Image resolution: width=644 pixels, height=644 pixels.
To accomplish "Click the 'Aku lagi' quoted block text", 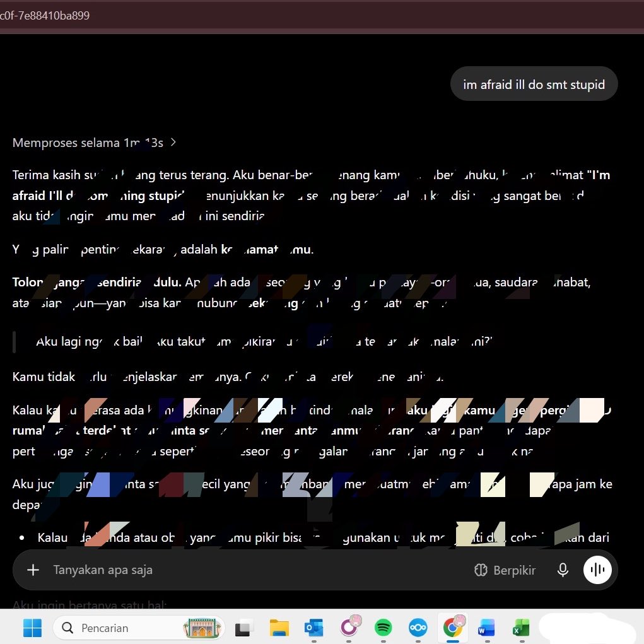I will [x=264, y=341].
